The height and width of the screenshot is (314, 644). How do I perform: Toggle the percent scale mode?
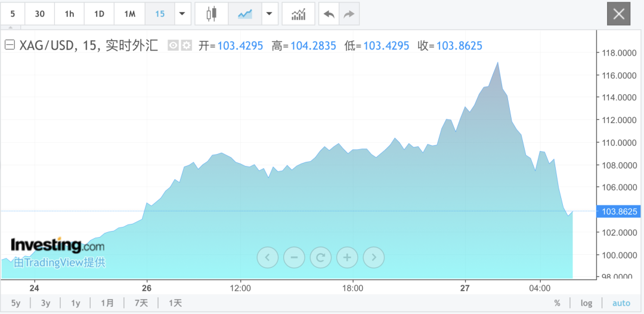(x=557, y=303)
